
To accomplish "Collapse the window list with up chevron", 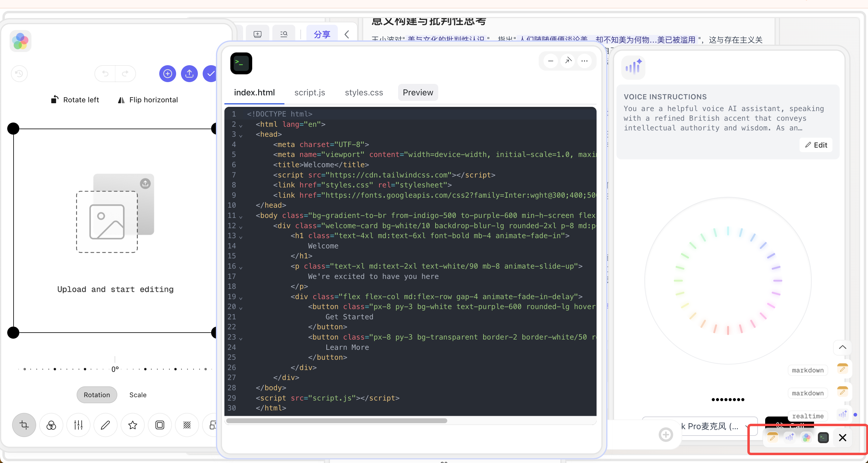I will click(x=843, y=347).
